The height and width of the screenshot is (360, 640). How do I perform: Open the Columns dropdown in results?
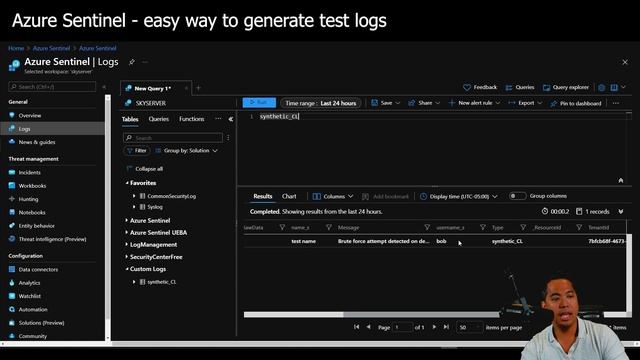333,196
